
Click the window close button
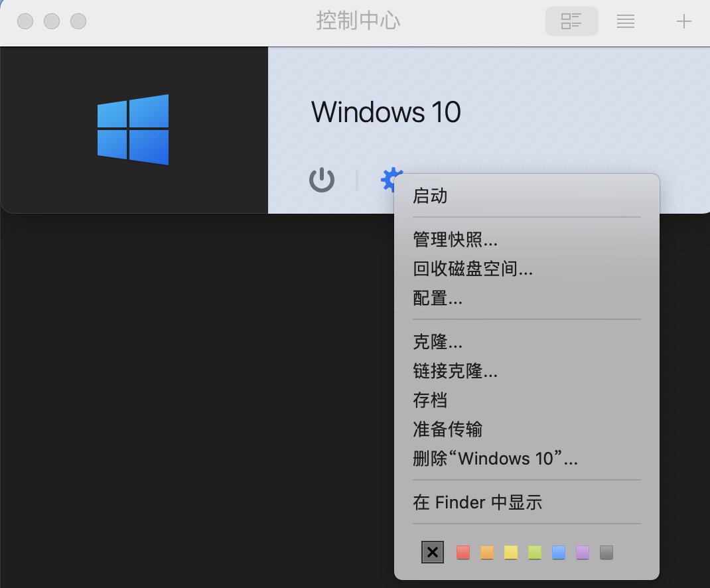click(25, 21)
